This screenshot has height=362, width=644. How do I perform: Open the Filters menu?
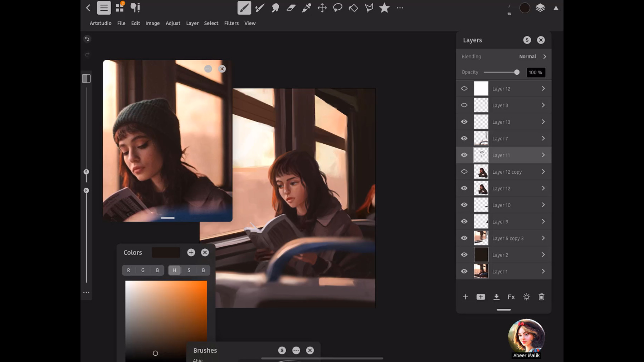[x=231, y=23]
